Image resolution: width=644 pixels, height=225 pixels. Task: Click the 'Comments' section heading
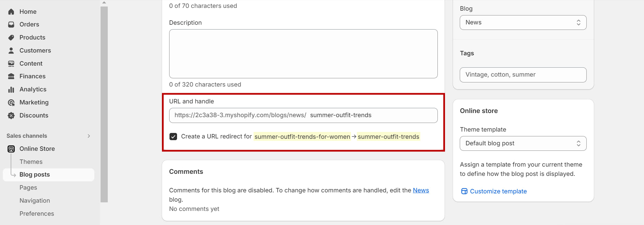(186, 172)
